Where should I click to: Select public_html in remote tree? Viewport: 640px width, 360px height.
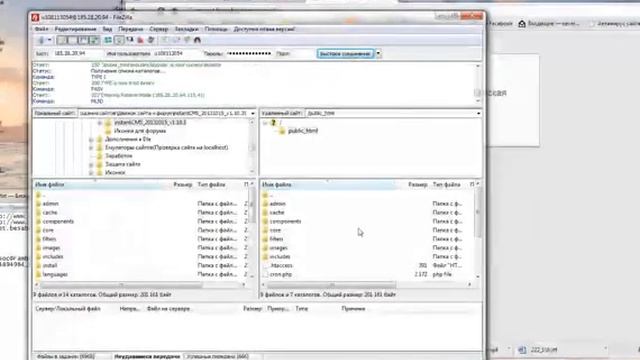pyautogui.click(x=303, y=131)
